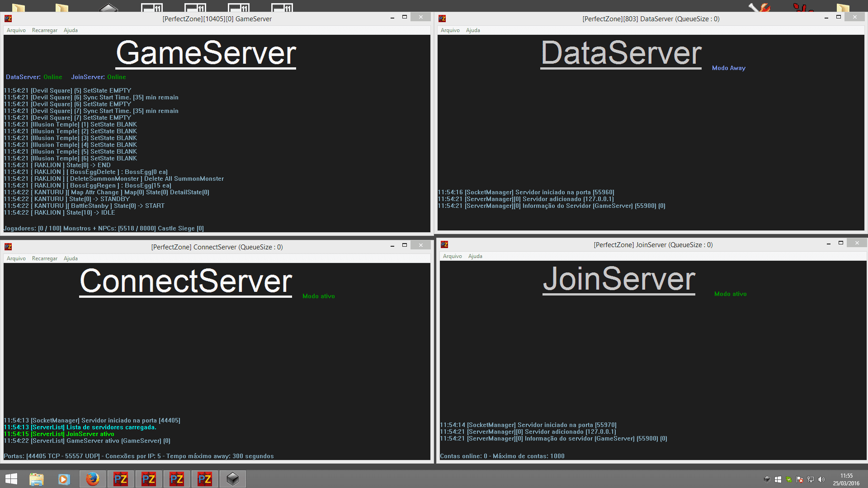Image resolution: width=868 pixels, height=488 pixels.
Task: Click 'JoinServer: Online' status in GameServer
Action: coord(99,77)
